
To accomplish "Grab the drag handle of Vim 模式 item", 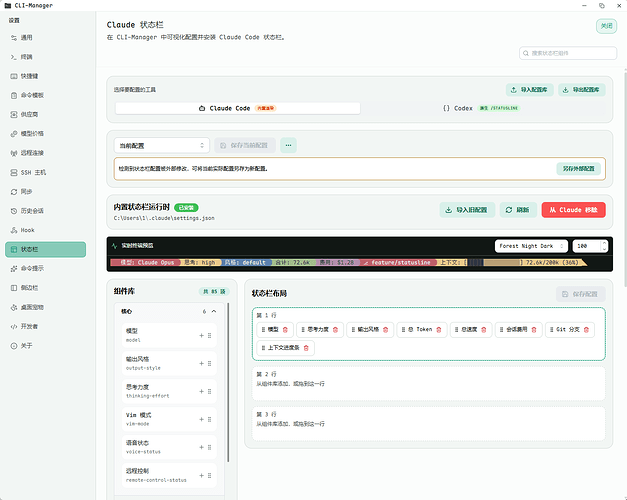I will (210, 420).
